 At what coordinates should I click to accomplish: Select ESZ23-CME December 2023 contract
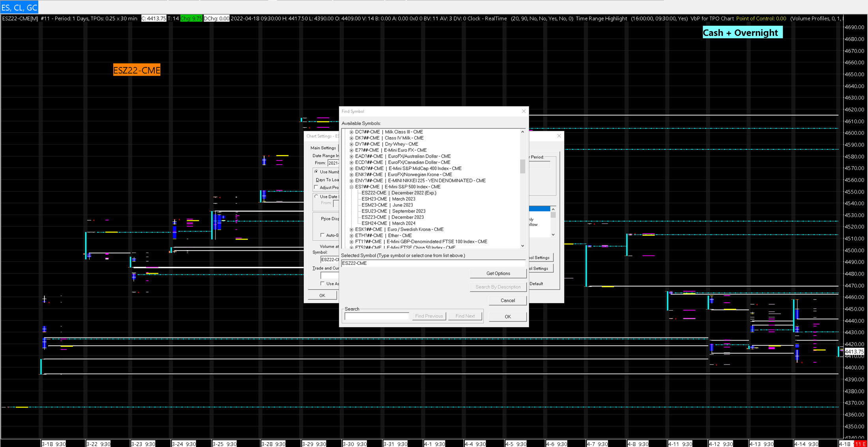[x=392, y=217]
